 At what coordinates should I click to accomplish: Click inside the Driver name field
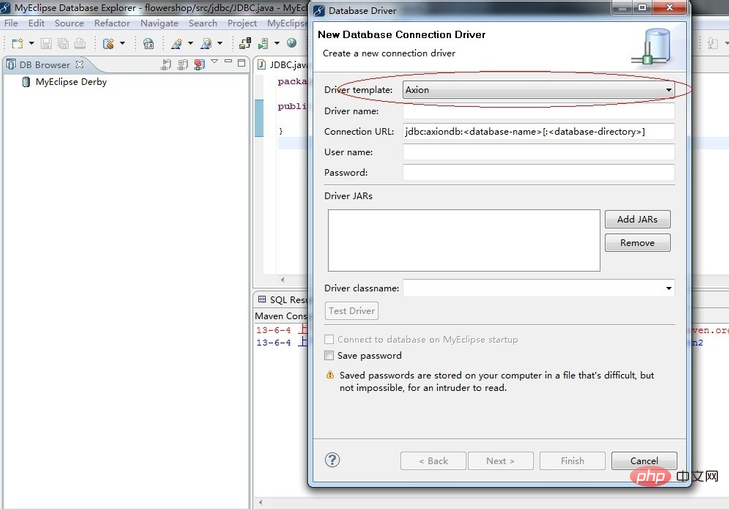click(538, 111)
